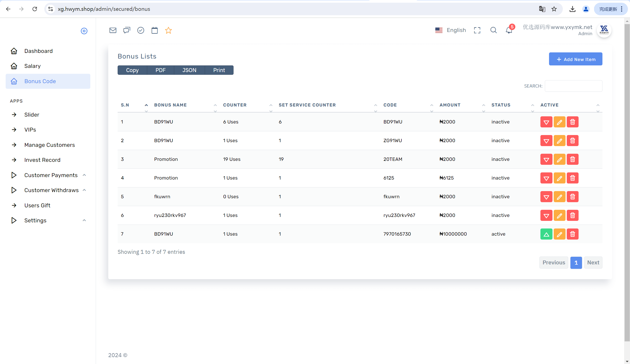This screenshot has width=630, height=364.
Task: Deactivate bonus 7970165730 using the green triangle
Action: pos(546,234)
